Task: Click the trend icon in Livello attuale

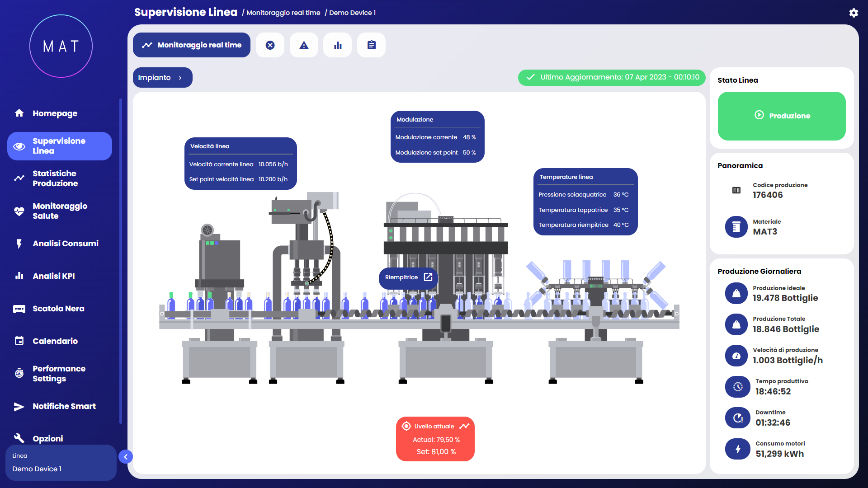Action: 464,426
